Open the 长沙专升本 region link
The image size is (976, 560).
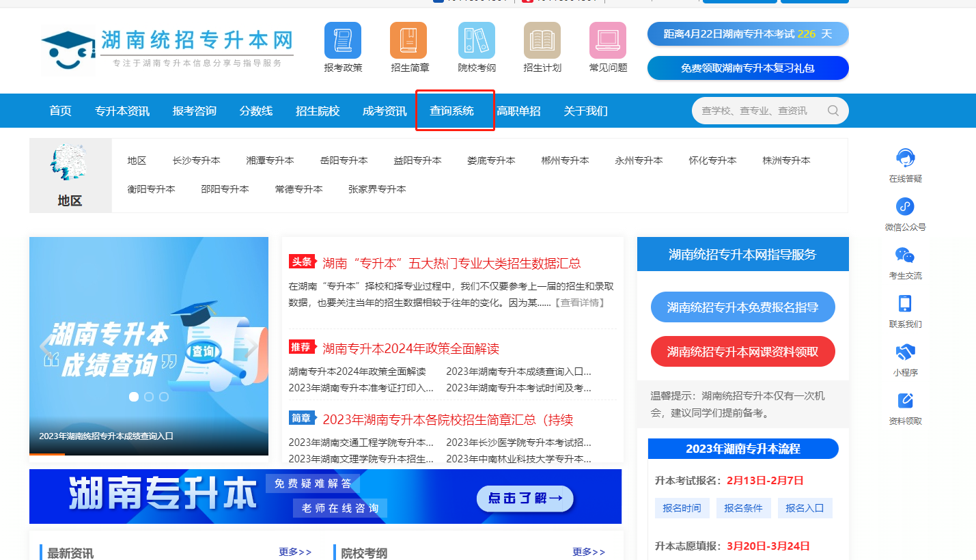point(197,160)
